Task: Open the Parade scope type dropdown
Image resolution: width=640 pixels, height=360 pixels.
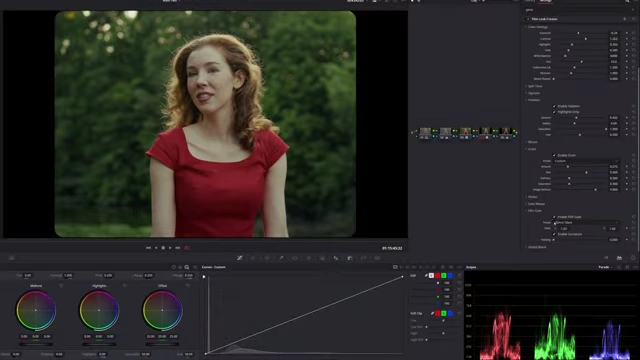Action: [x=605, y=267]
